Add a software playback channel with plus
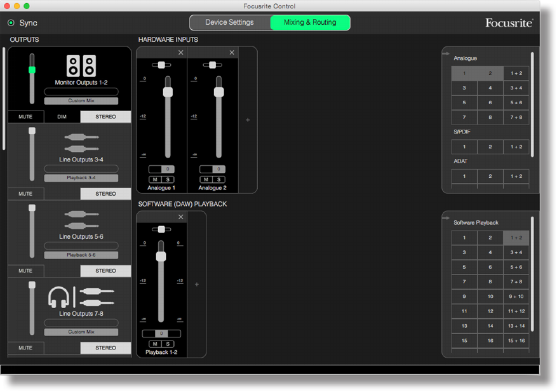The width and height of the screenshot is (557, 392). coord(196,285)
